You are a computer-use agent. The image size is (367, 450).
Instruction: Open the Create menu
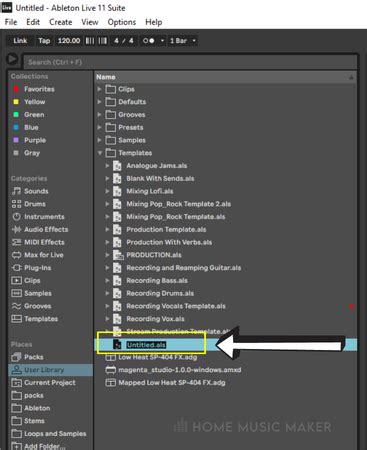pyautogui.click(x=61, y=22)
